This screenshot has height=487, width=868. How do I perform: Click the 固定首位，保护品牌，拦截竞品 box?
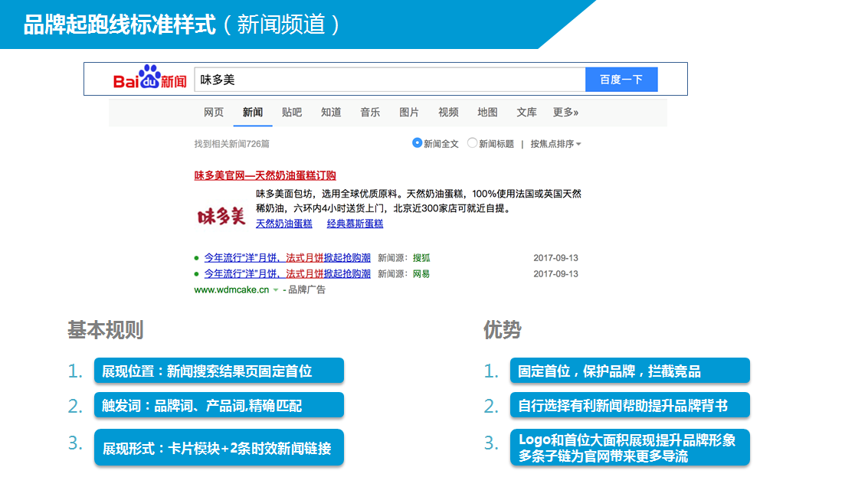click(630, 371)
